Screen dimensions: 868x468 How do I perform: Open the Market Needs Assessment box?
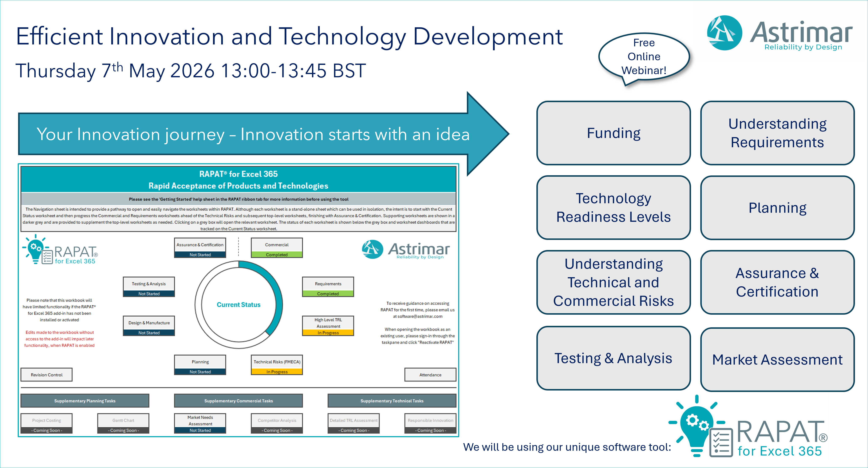click(200, 424)
